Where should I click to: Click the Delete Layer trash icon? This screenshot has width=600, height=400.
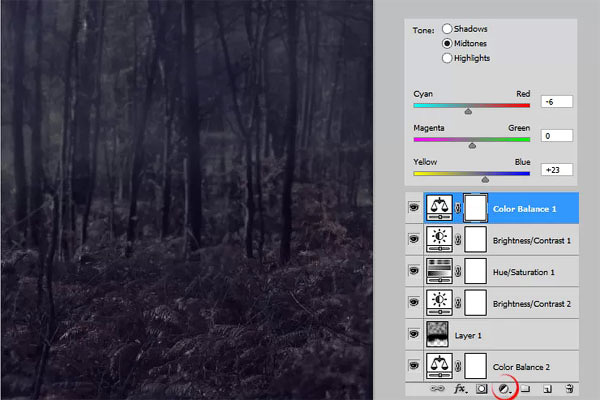coord(569,389)
